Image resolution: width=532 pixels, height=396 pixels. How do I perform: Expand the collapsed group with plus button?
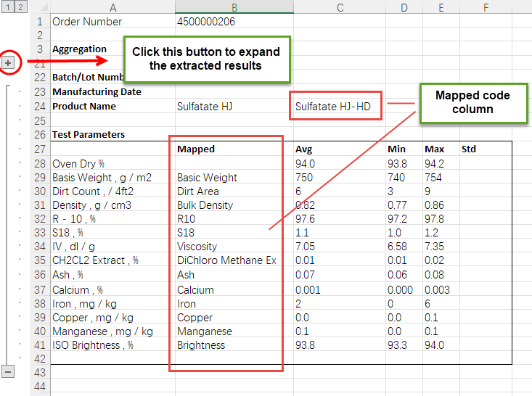click(x=8, y=63)
